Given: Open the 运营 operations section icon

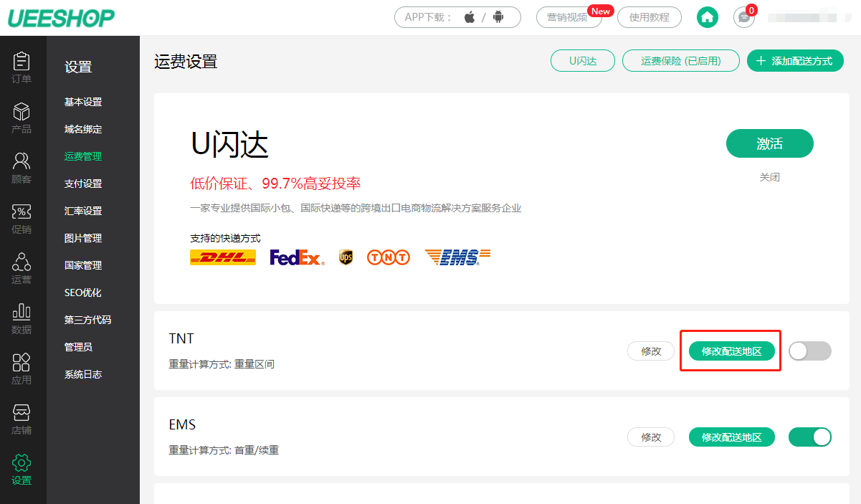Looking at the screenshot, I should [22, 262].
